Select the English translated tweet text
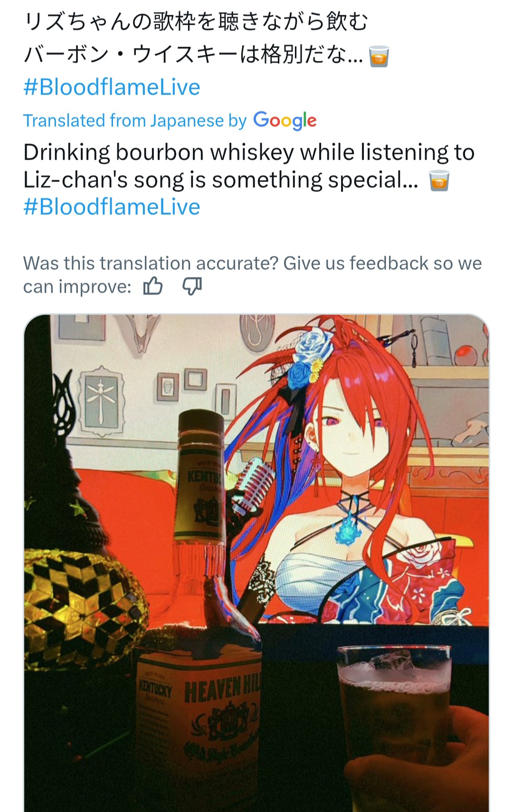The height and width of the screenshot is (812, 513). tap(249, 166)
